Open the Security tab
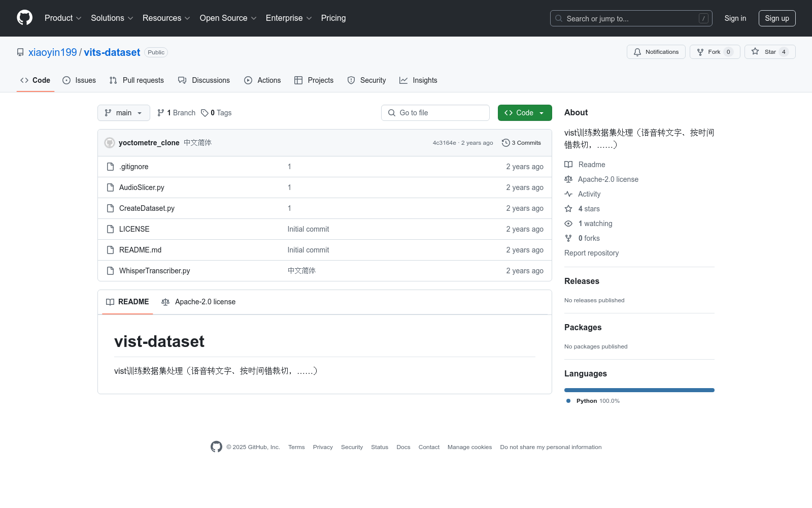 point(366,80)
